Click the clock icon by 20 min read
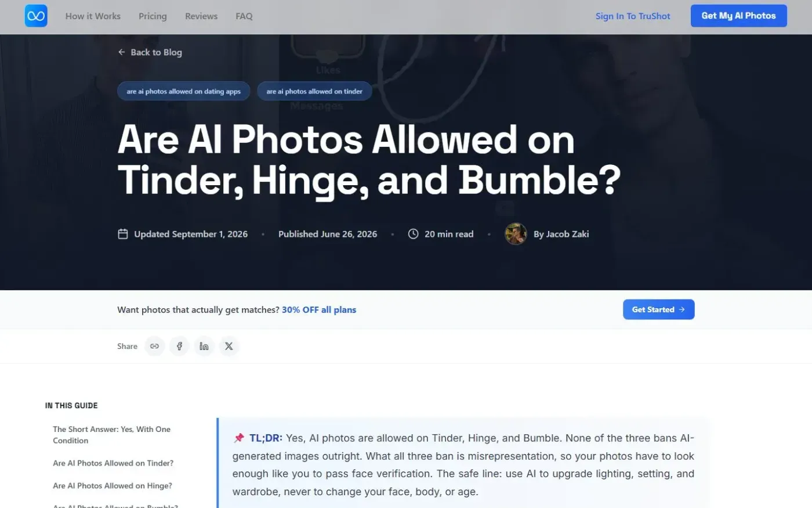812x508 pixels. [414, 234]
